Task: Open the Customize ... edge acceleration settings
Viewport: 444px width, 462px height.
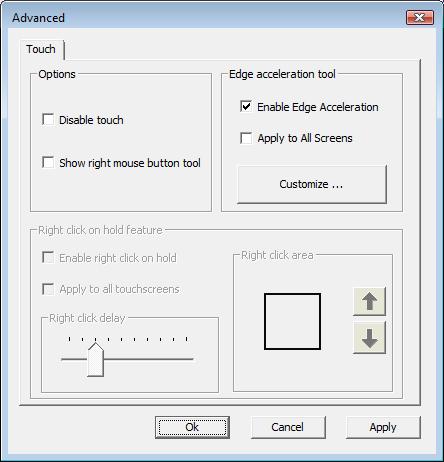Action: point(312,184)
